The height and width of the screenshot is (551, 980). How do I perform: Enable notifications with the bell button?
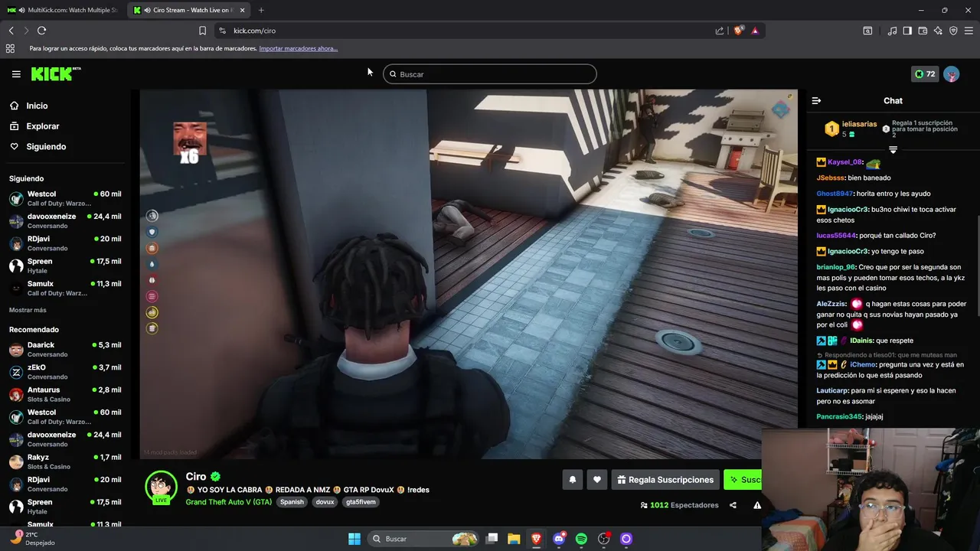572,480
